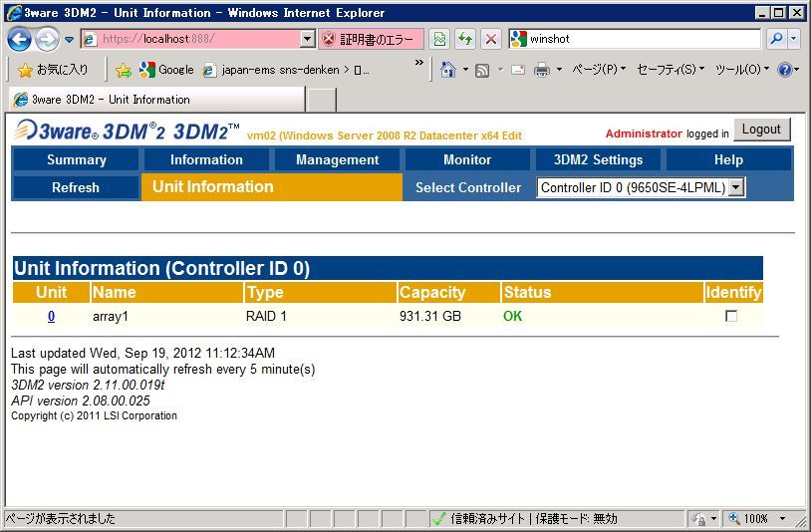Open the Favorites (お気に入り) star button
The height and width of the screenshot is (532, 811).
point(53,70)
